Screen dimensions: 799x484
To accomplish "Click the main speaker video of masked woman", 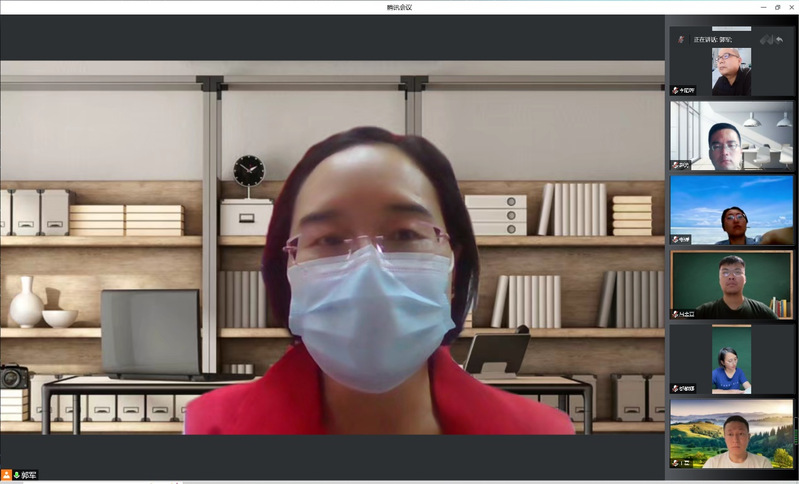I will 332,248.
